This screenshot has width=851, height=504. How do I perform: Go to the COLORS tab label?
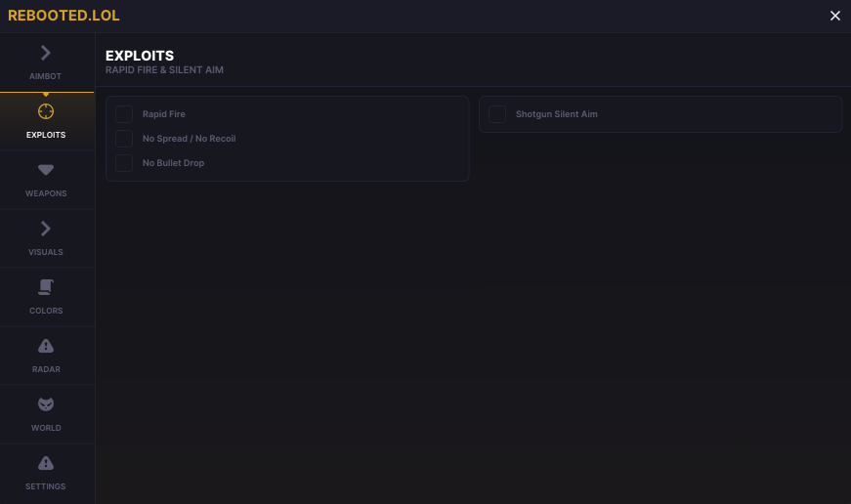(x=46, y=311)
